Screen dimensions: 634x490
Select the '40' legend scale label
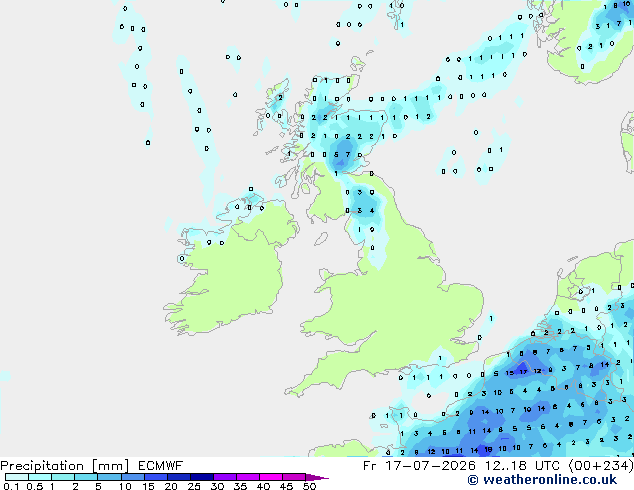click(263, 486)
